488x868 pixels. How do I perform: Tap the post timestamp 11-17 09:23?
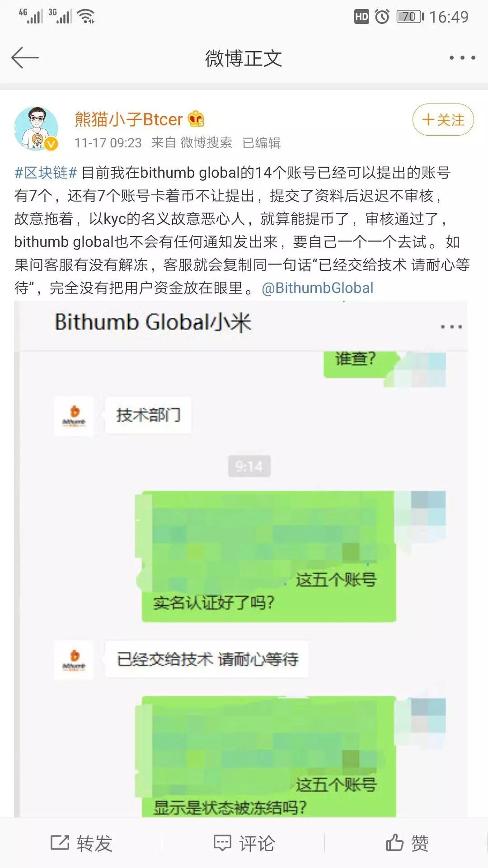(108, 143)
